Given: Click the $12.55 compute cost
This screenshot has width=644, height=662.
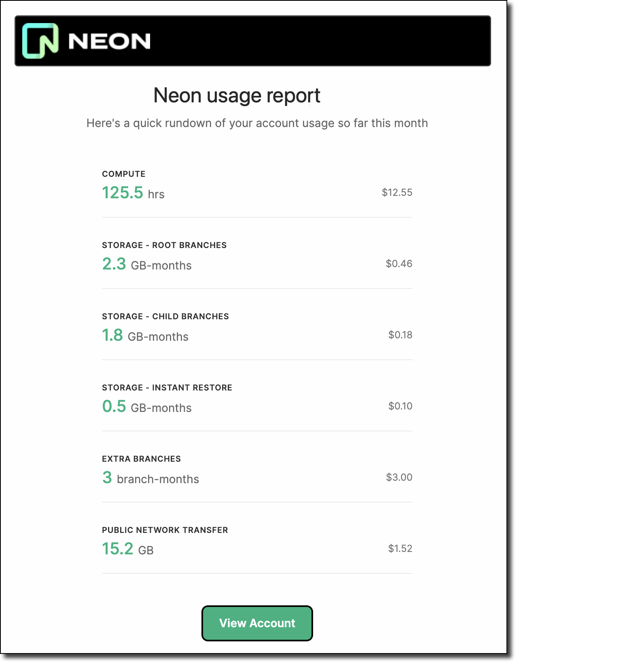Looking at the screenshot, I should pyautogui.click(x=397, y=192).
